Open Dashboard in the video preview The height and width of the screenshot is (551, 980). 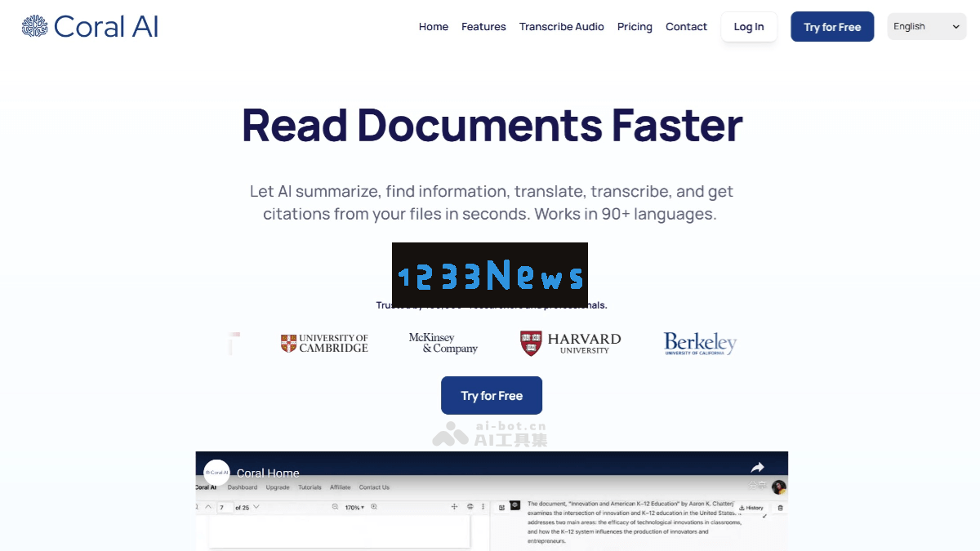click(x=243, y=487)
